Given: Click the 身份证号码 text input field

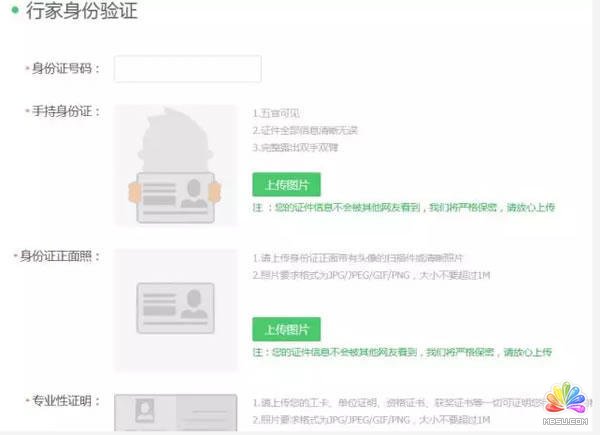Looking at the screenshot, I should [x=187, y=69].
